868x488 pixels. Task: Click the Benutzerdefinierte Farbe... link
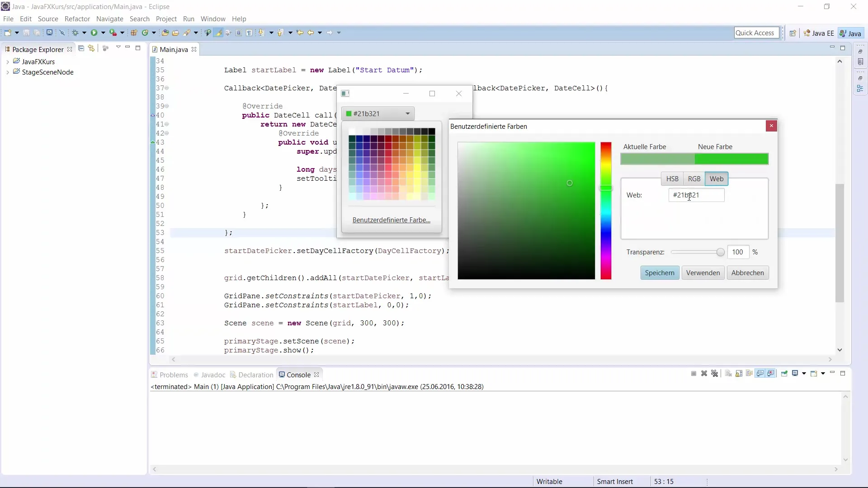pos(392,220)
